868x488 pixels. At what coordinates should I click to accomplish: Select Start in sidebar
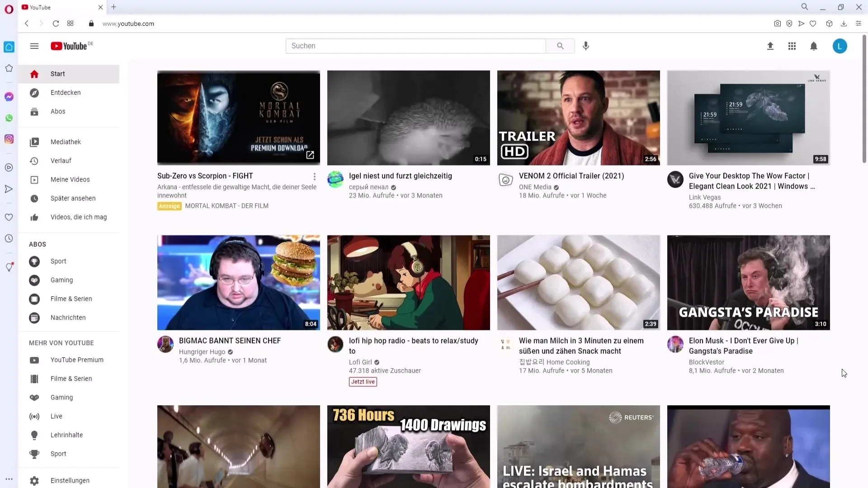click(69, 74)
